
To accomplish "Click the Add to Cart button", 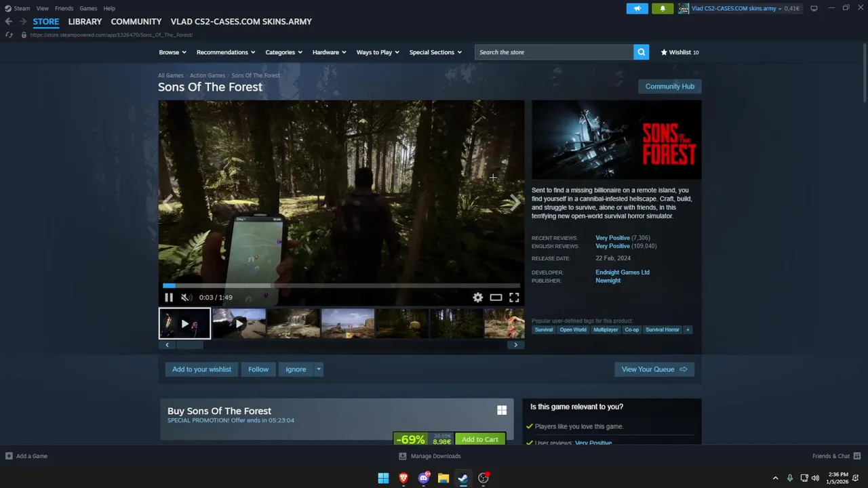I will pos(480,439).
